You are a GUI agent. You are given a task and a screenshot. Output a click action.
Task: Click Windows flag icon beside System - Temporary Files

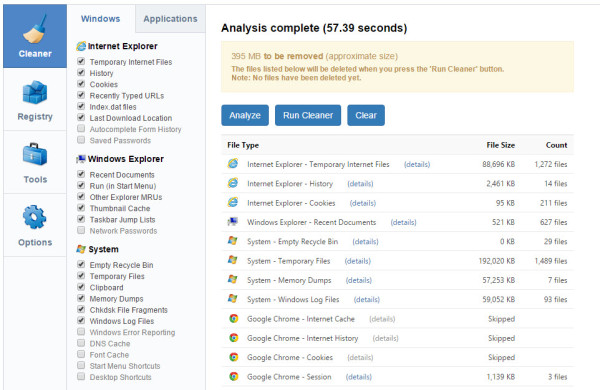233,260
